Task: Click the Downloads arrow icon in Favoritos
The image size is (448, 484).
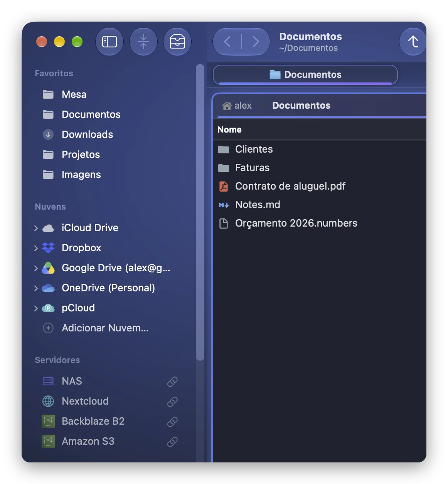Action: [x=48, y=134]
